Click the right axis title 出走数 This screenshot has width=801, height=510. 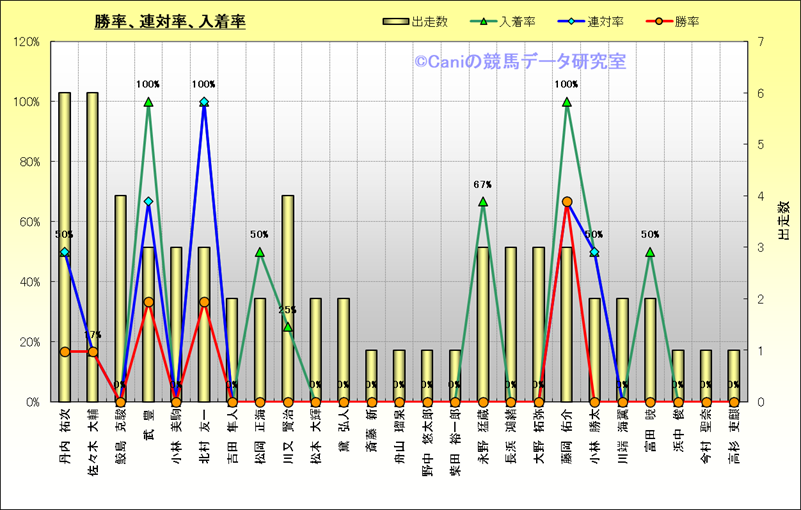pos(783,222)
